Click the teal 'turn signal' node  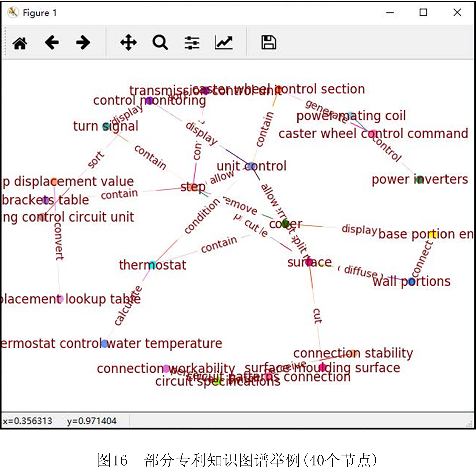pyautogui.click(x=106, y=126)
